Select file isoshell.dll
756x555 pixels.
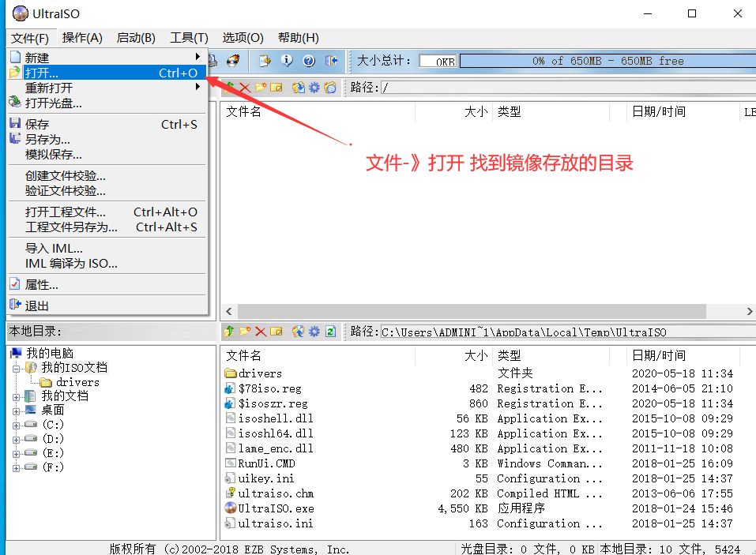[275, 418]
